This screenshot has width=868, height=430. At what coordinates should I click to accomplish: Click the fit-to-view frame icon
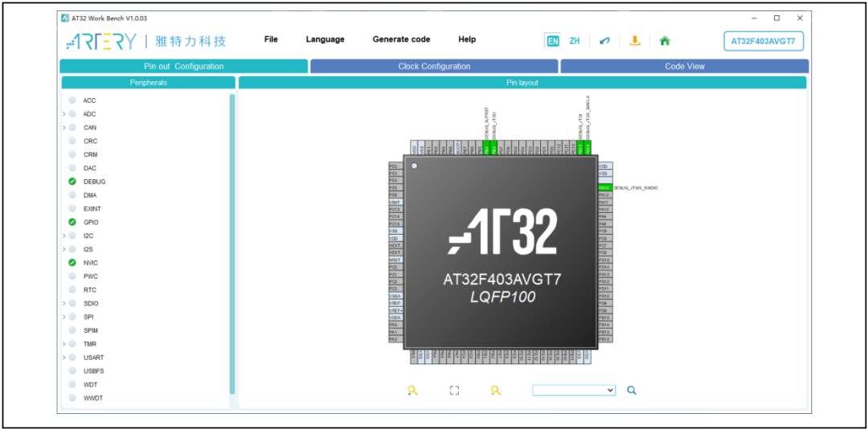point(454,390)
